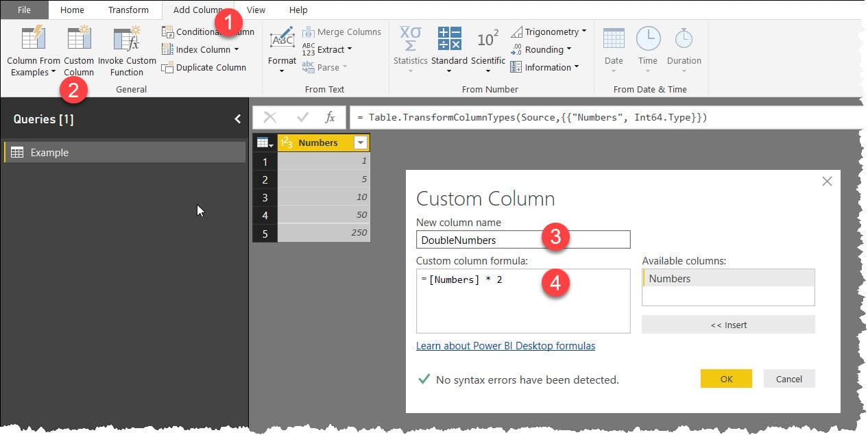Confirm the dialog with OK button

tap(726, 379)
